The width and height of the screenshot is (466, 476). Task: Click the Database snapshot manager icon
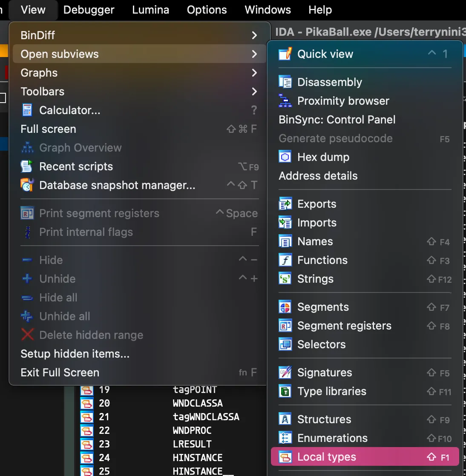coord(27,185)
